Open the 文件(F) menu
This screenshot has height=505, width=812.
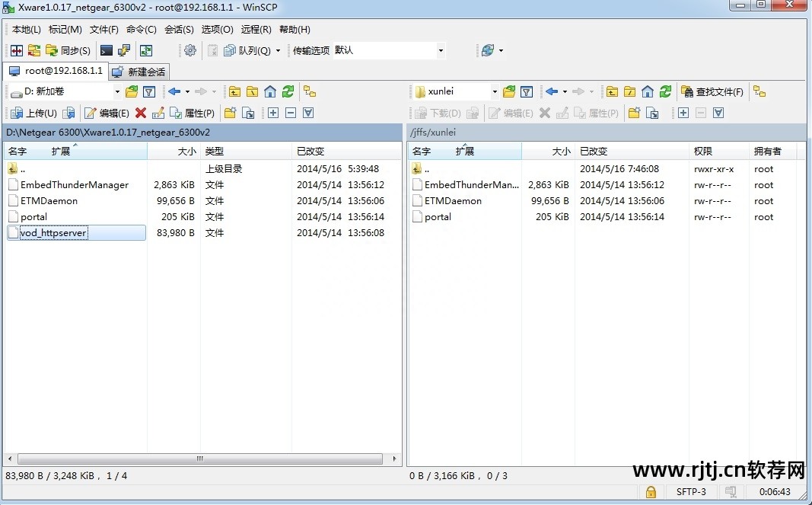point(103,30)
